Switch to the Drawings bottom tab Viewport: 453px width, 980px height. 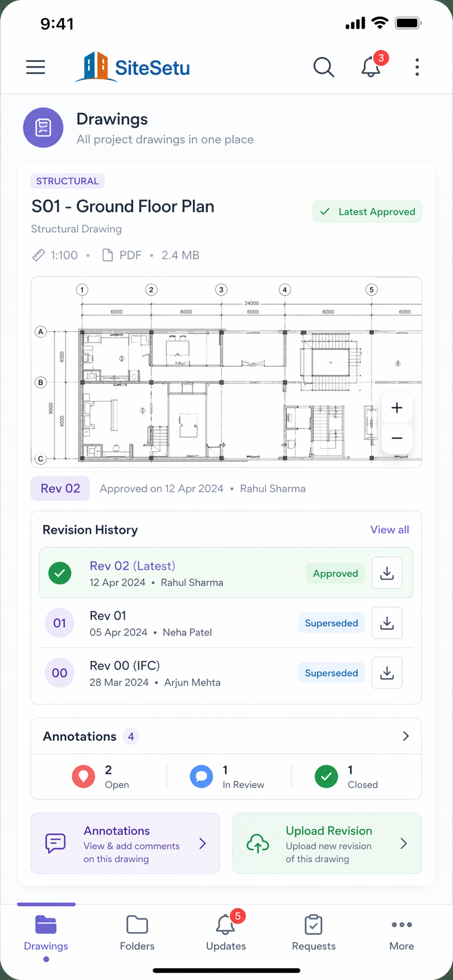pos(46,933)
